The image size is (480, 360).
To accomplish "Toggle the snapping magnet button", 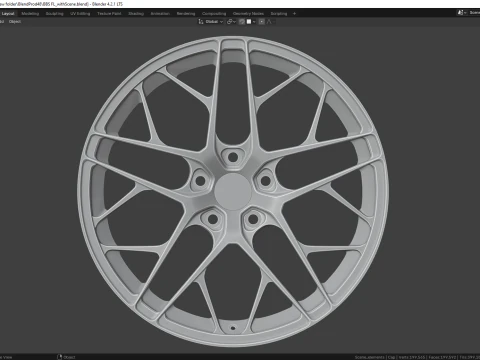I will pos(242,22).
